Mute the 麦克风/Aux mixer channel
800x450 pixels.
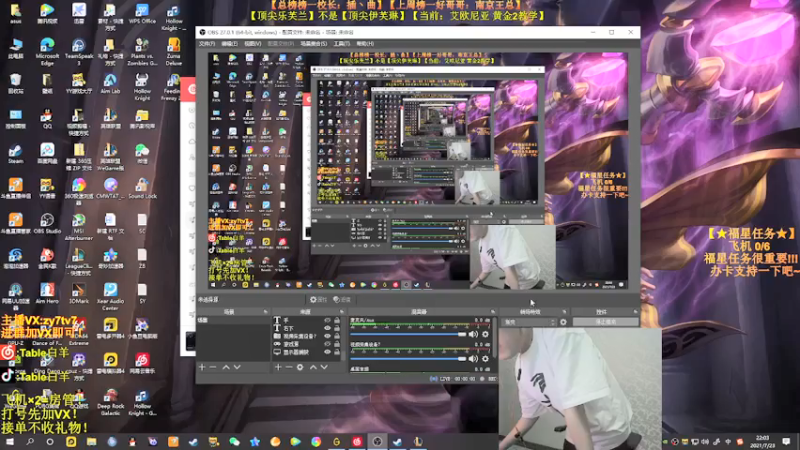point(473,334)
